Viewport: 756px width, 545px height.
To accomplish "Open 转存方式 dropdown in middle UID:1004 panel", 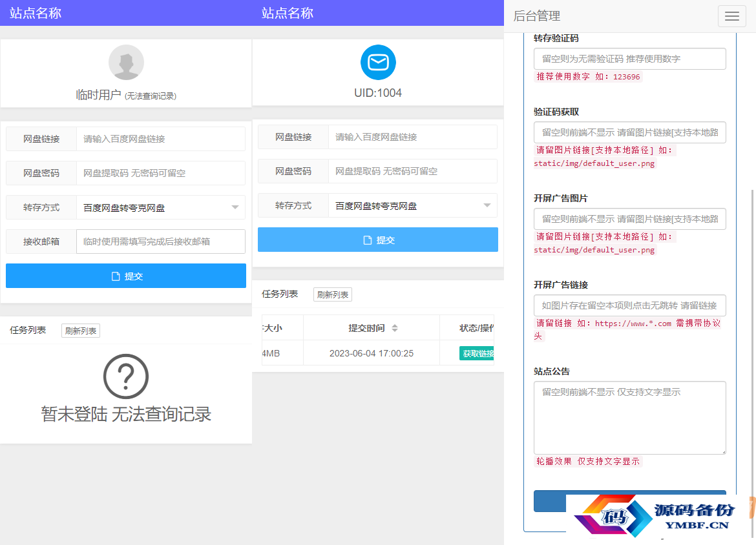I will click(413, 206).
